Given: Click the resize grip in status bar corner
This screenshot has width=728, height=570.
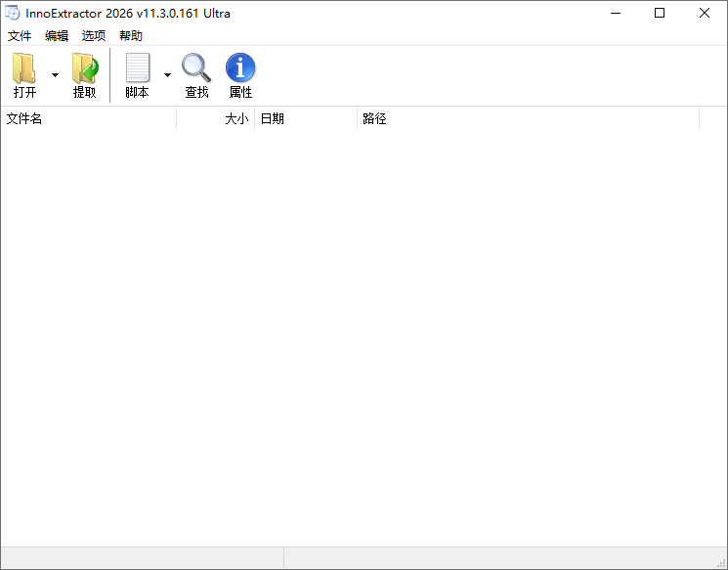Looking at the screenshot, I should click(x=721, y=562).
